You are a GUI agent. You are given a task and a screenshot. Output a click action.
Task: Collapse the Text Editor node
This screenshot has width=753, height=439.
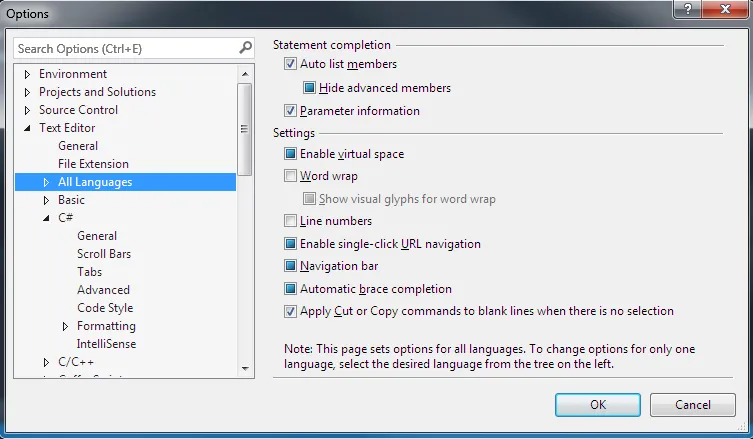coord(27,128)
